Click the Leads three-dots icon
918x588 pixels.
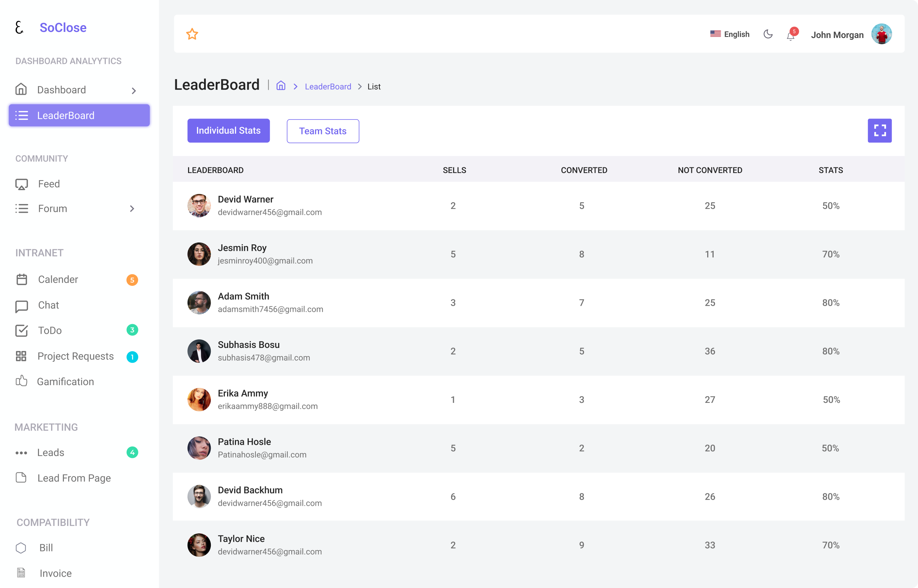pyautogui.click(x=21, y=453)
